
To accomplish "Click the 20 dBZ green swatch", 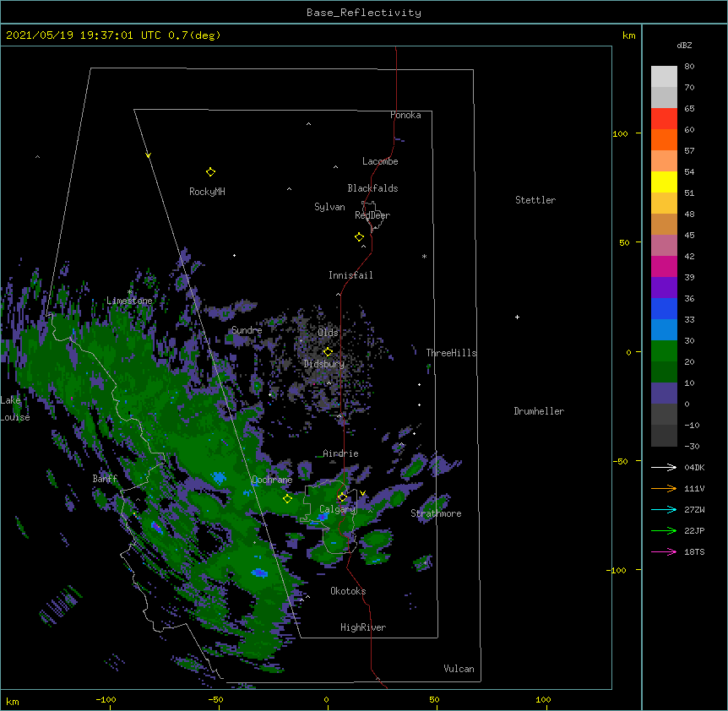I will point(664,372).
